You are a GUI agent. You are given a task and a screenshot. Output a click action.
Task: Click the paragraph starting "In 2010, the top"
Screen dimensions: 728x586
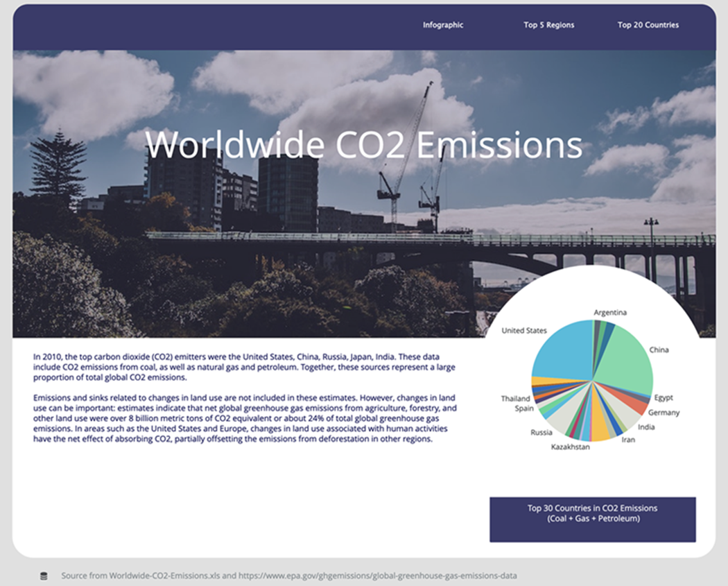pyautogui.click(x=244, y=367)
